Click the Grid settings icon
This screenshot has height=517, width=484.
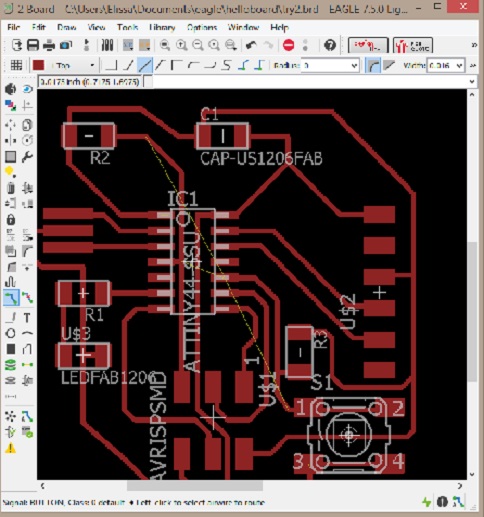click(x=16, y=65)
